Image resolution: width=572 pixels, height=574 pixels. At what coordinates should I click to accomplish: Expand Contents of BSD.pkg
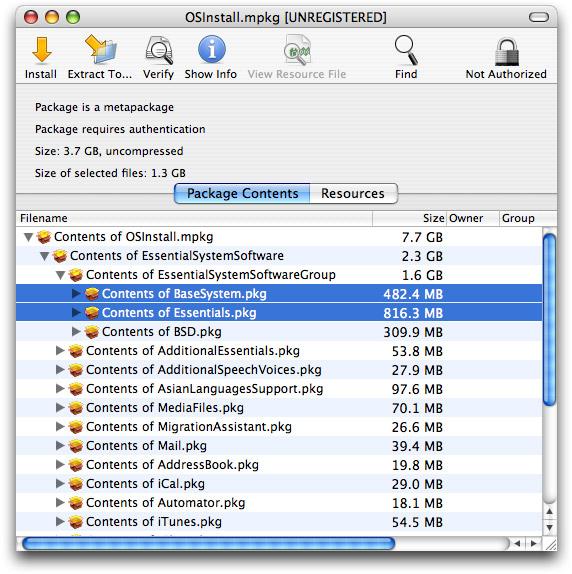(76, 332)
